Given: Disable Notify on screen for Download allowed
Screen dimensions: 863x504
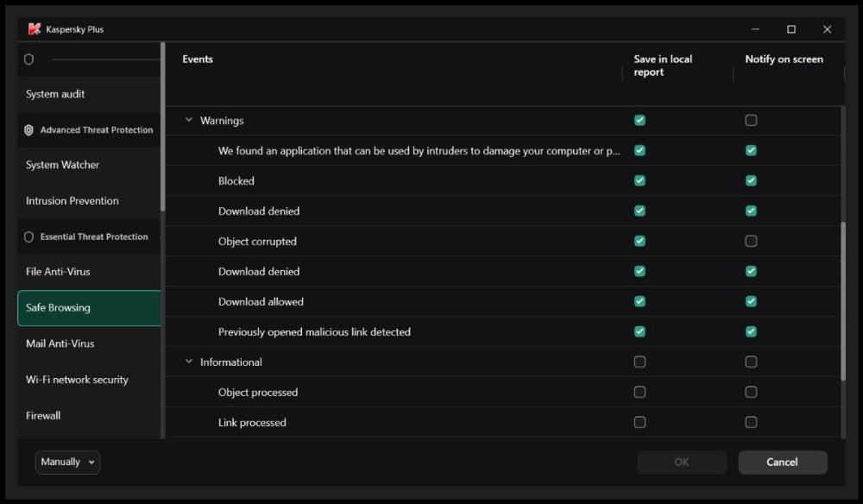Looking at the screenshot, I should click(751, 301).
